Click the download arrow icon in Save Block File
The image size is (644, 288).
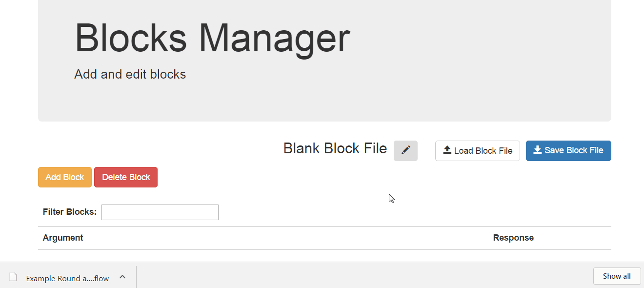pyautogui.click(x=538, y=150)
